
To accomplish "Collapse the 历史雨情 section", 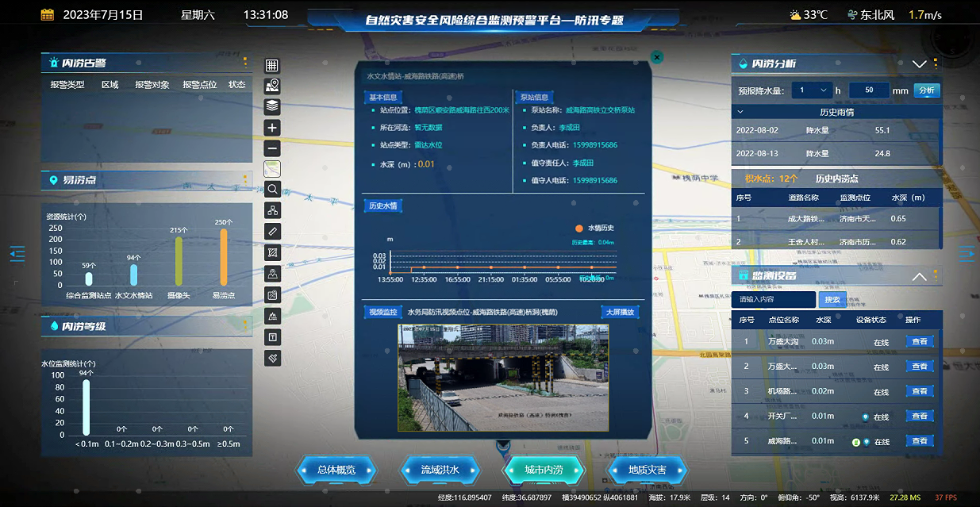I will 741,113.
